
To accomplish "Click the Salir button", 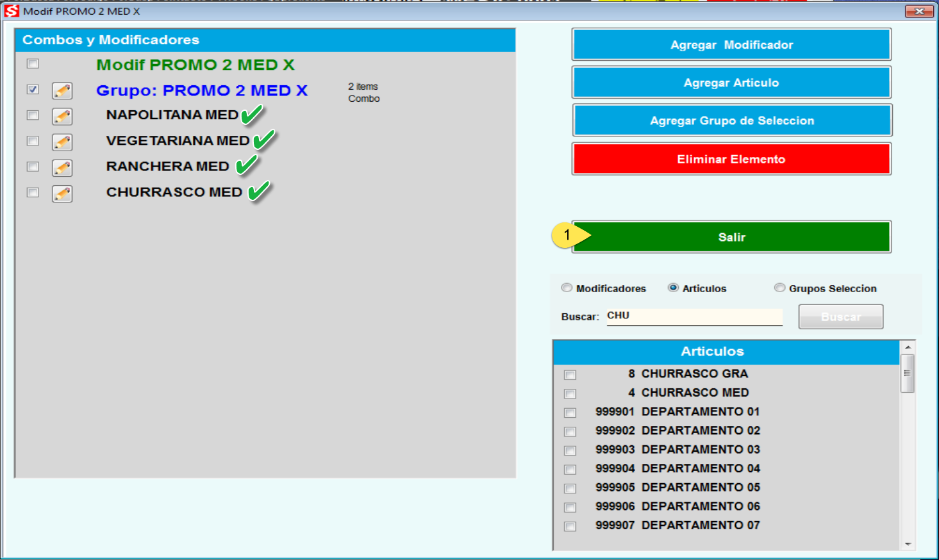I will [x=731, y=236].
